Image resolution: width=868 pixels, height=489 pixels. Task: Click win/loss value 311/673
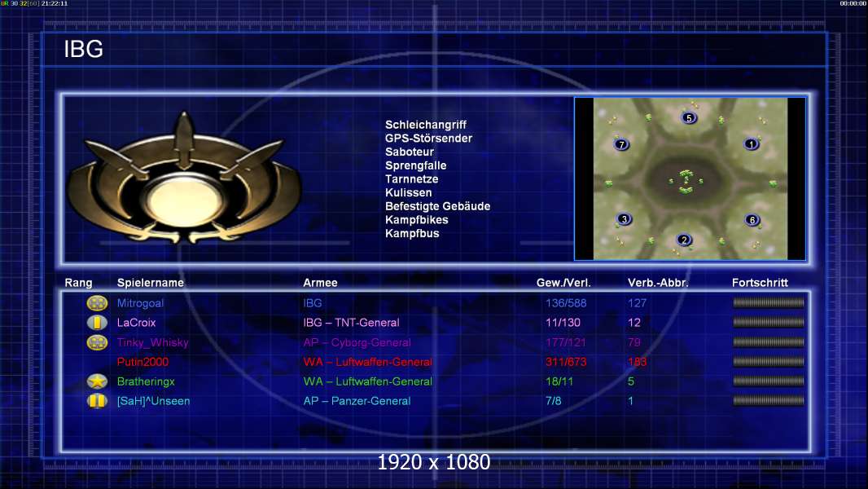tap(566, 362)
